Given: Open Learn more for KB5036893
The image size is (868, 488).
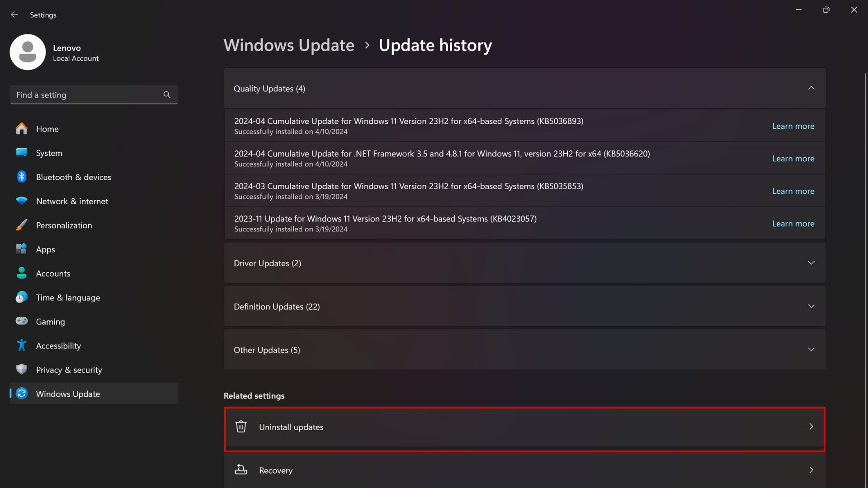Looking at the screenshot, I should tap(793, 126).
